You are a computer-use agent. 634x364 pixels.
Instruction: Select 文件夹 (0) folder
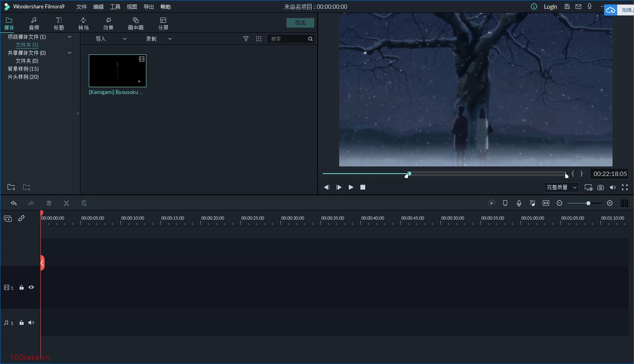(27, 61)
